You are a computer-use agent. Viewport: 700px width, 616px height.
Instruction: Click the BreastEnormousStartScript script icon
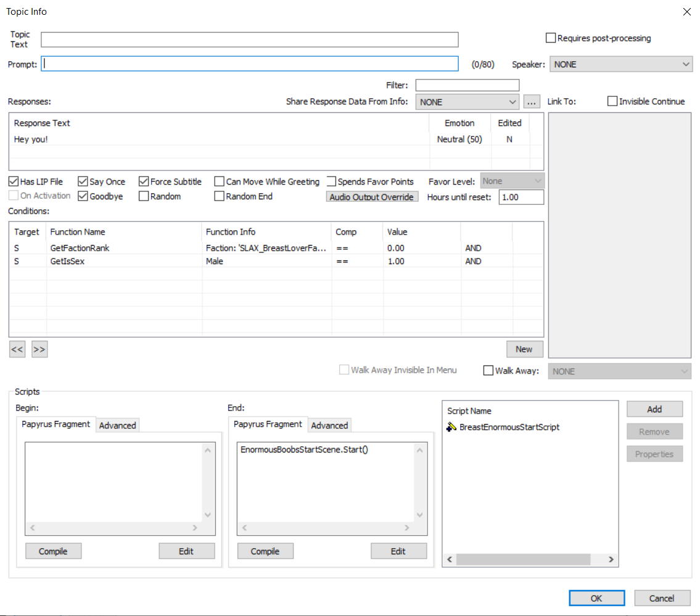[x=451, y=427]
